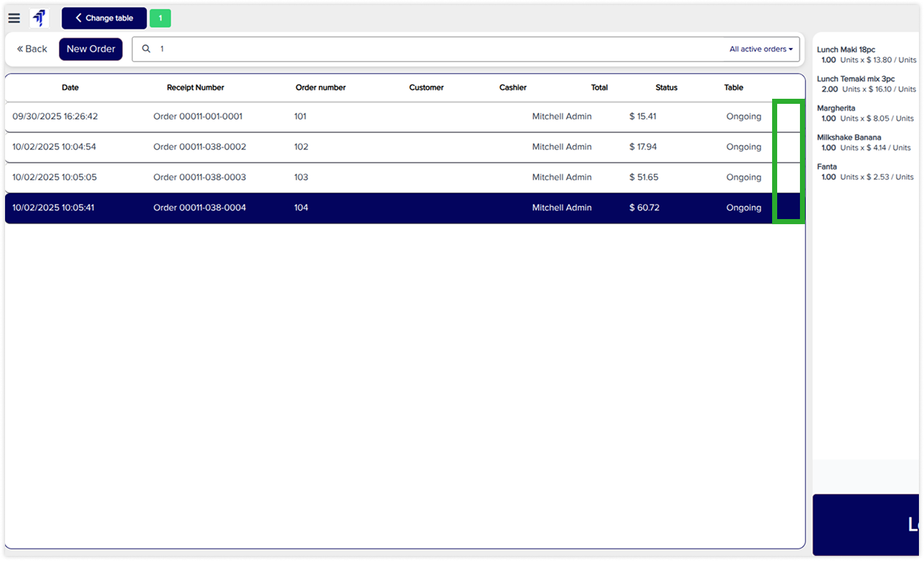Click the Total column header
Image resolution: width=924 pixels, height=561 pixels.
click(599, 87)
